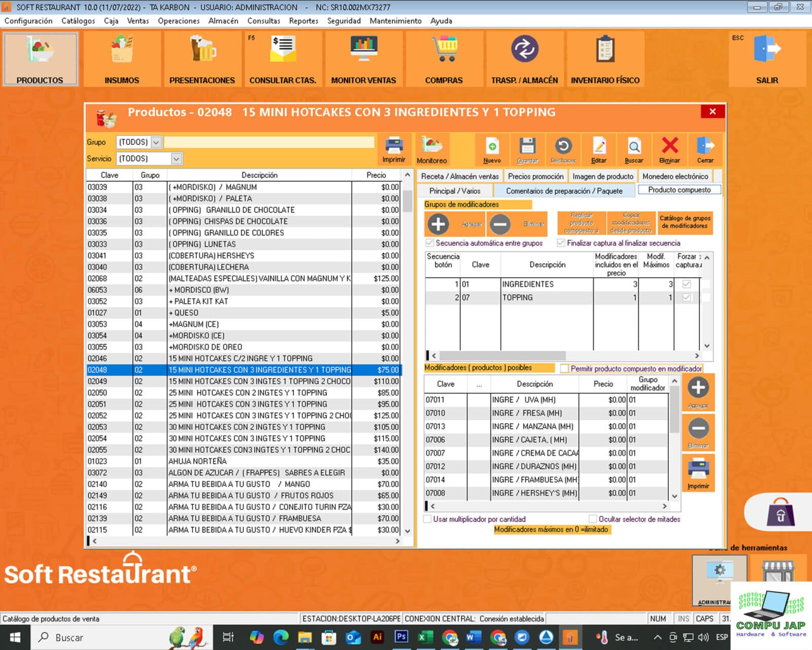Add a modifier group with Agregar
Viewport: 812px width, 650px height.
pos(455,224)
